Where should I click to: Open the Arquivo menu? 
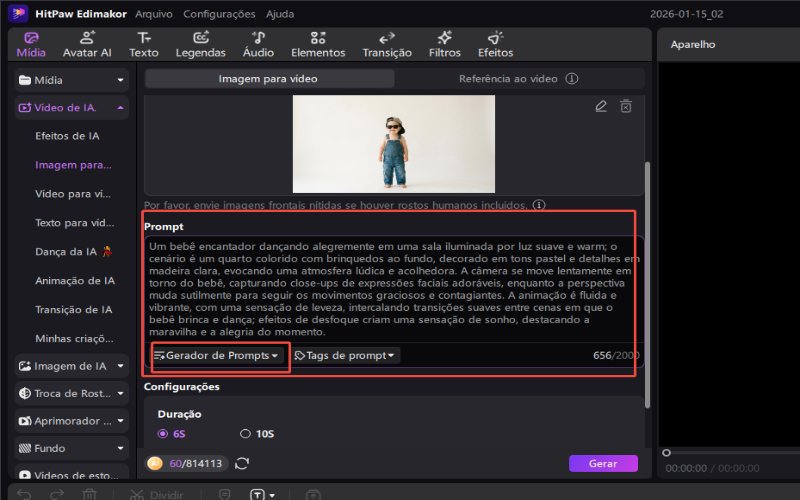point(154,14)
